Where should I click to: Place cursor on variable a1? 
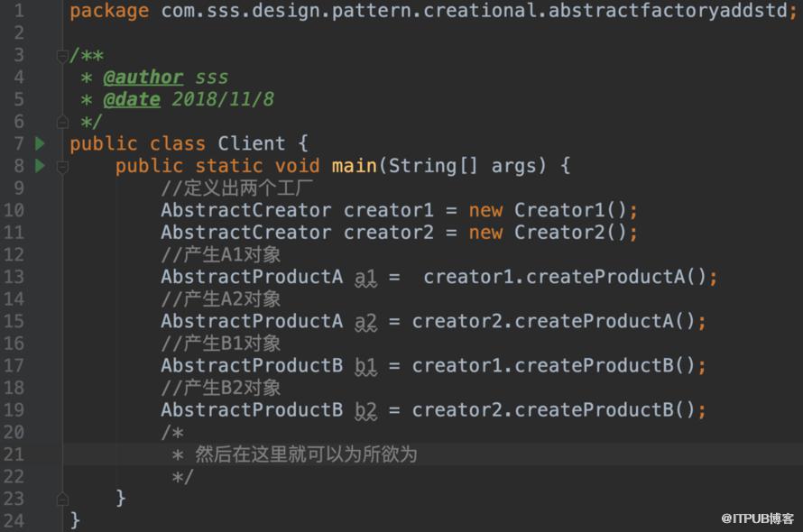click(x=365, y=278)
